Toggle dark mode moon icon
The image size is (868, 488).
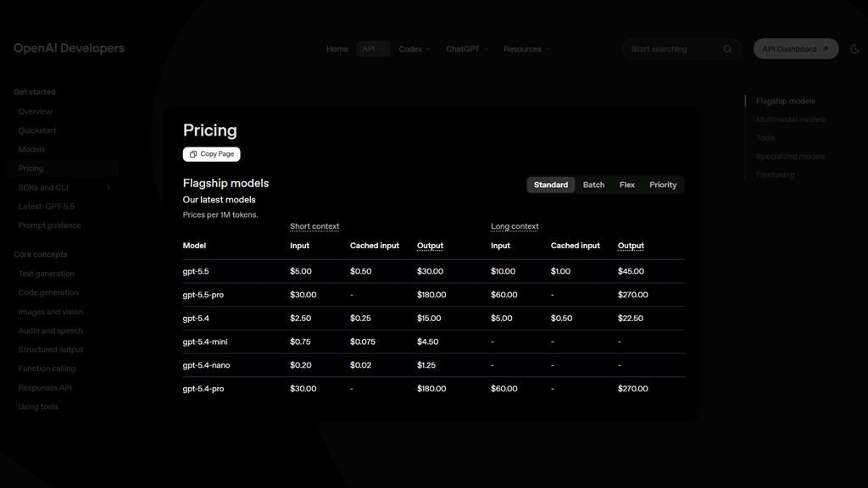[854, 49]
